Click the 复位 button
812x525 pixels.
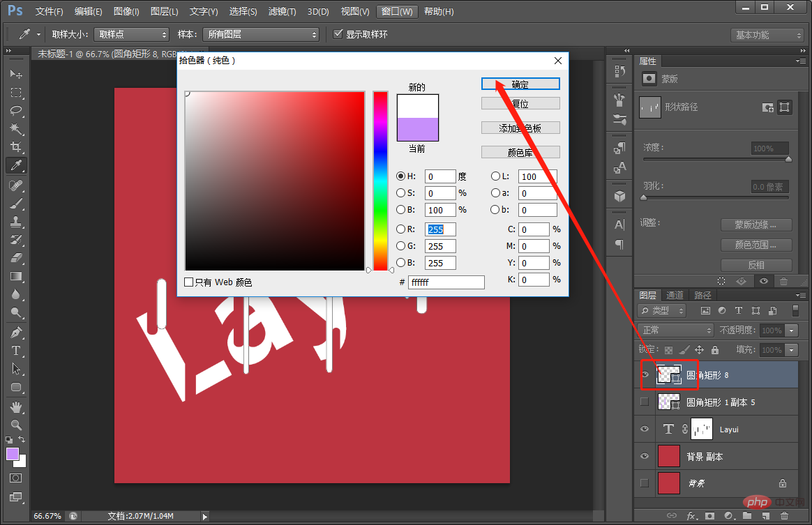tap(520, 104)
